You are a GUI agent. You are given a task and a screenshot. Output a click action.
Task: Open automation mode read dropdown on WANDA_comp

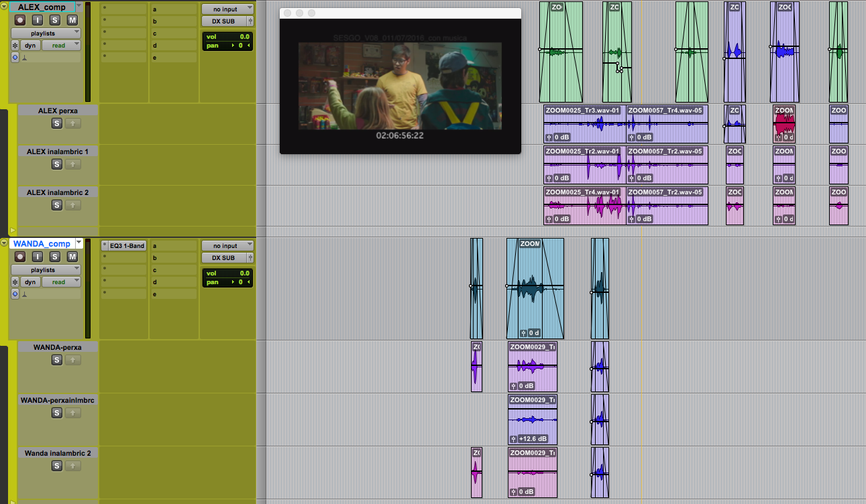pos(61,282)
